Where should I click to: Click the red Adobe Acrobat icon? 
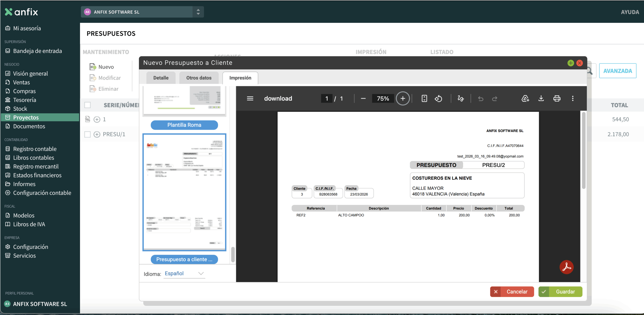(566, 267)
